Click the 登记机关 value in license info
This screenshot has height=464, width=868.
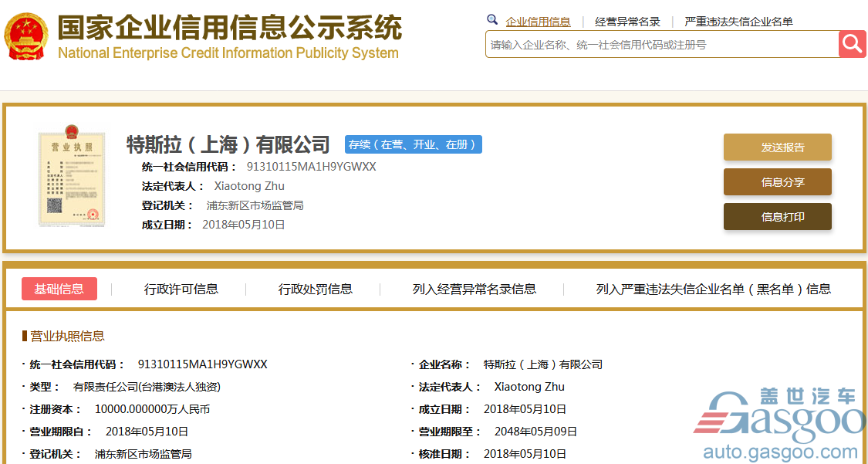tap(144, 454)
